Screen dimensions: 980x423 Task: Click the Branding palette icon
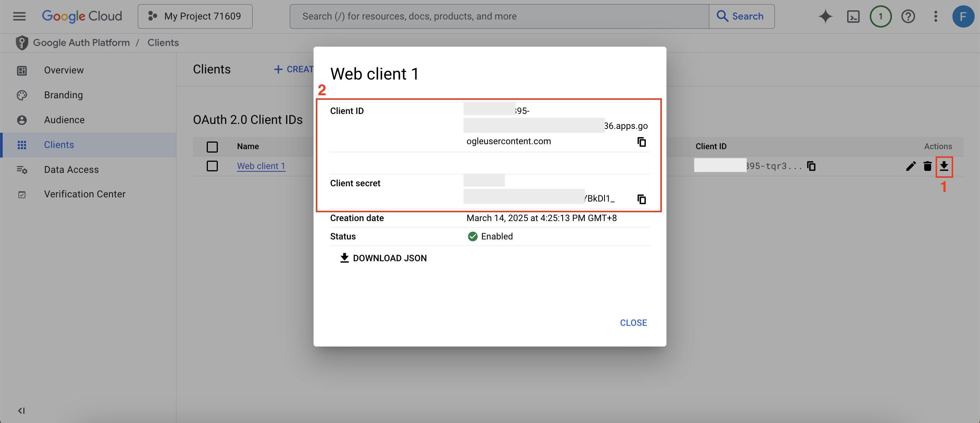click(x=22, y=95)
